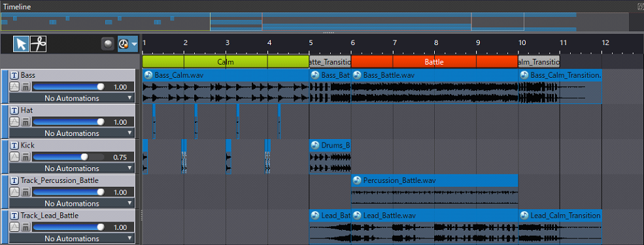Click the Track_Percussion_Battle volume slider

pos(68,192)
